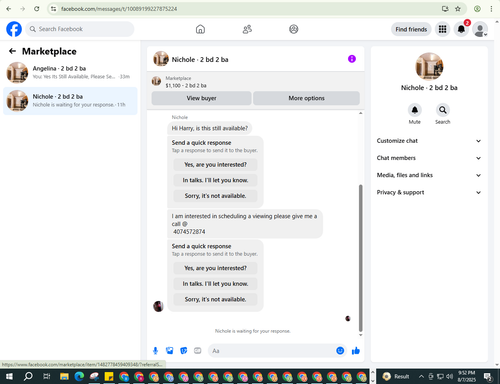Open the Windows Start menu
Screen dimensions: 500x384
tap(9, 377)
